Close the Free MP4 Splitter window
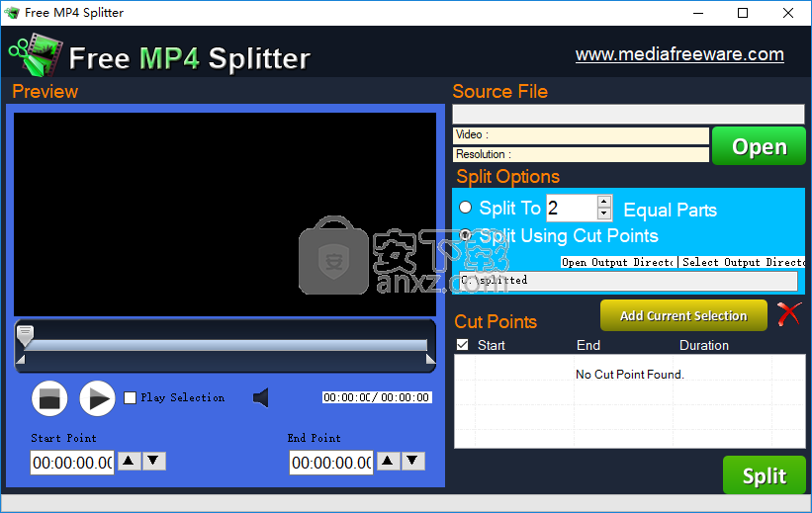This screenshot has width=812, height=513. (x=787, y=13)
